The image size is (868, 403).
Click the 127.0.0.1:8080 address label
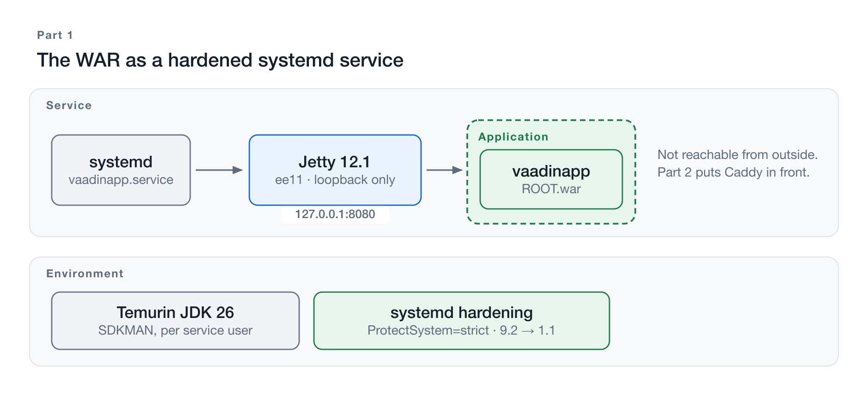point(335,214)
